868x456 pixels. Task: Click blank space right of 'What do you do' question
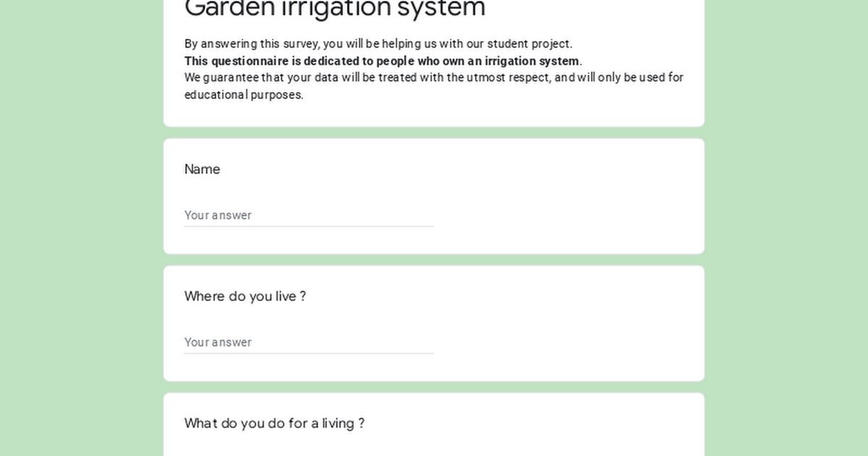point(535,423)
